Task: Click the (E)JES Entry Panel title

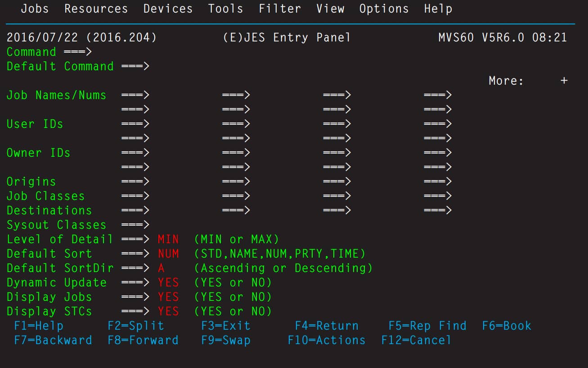Action: coord(287,37)
